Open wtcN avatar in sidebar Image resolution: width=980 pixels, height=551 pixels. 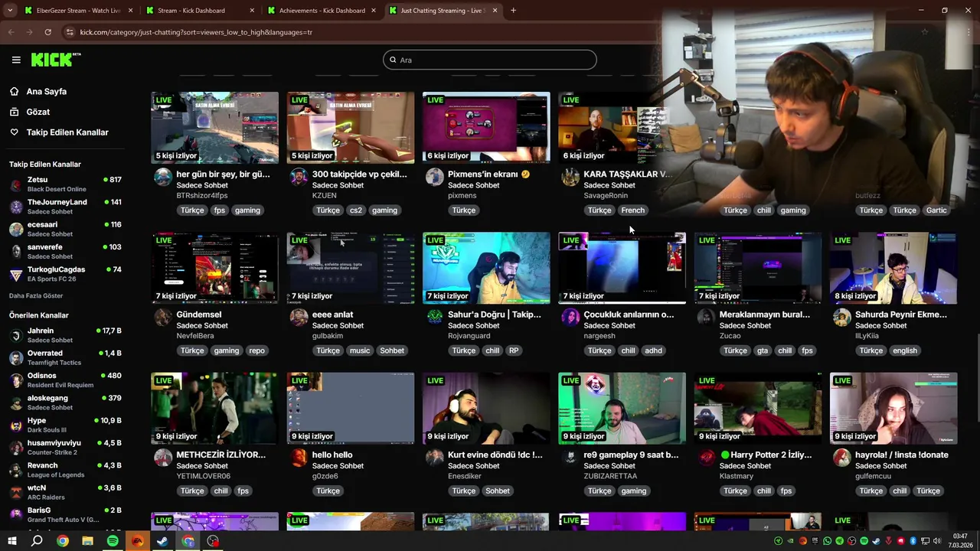16,492
